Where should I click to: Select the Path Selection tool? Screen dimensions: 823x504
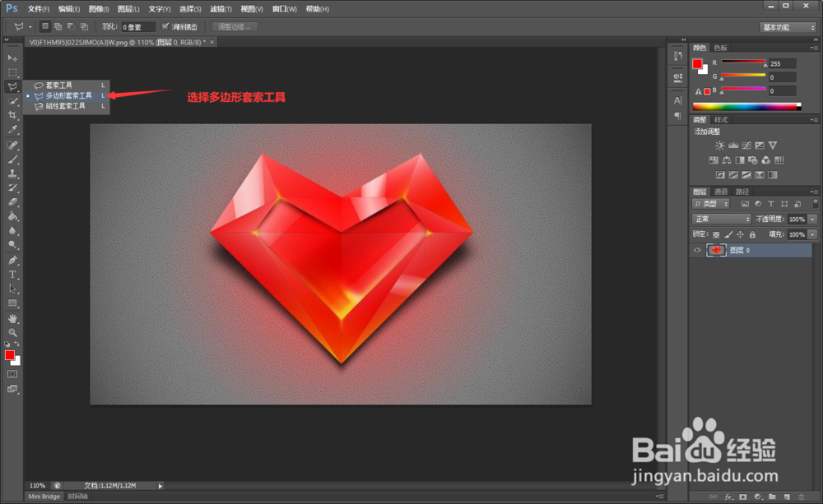point(12,289)
